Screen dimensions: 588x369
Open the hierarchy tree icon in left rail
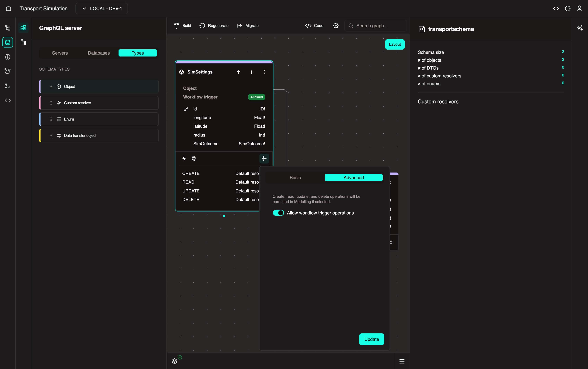[8, 28]
